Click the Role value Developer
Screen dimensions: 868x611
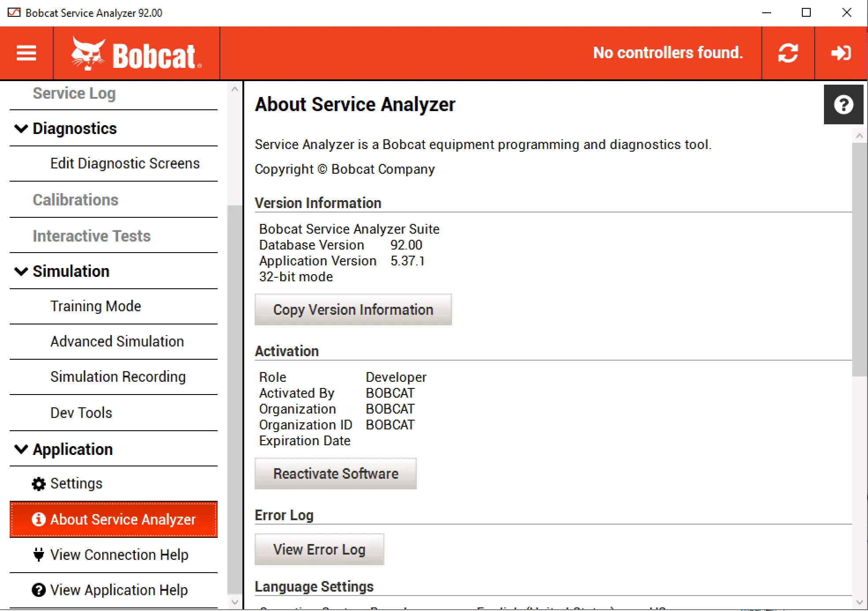396,377
